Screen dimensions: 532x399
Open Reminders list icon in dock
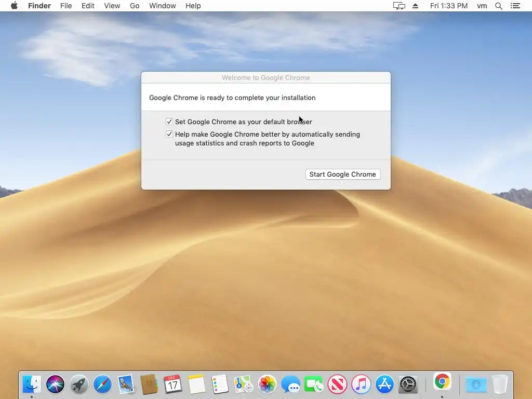pyautogui.click(x=220, y=384)
